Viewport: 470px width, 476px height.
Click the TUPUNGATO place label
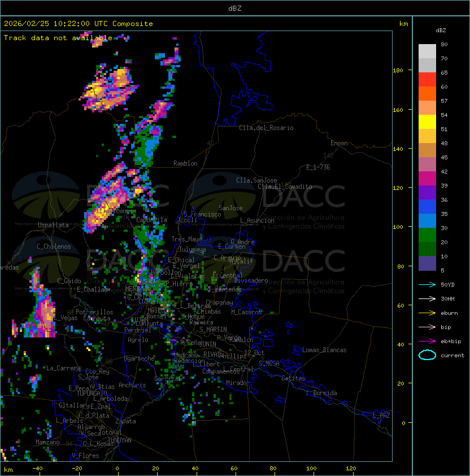[92, 393]
